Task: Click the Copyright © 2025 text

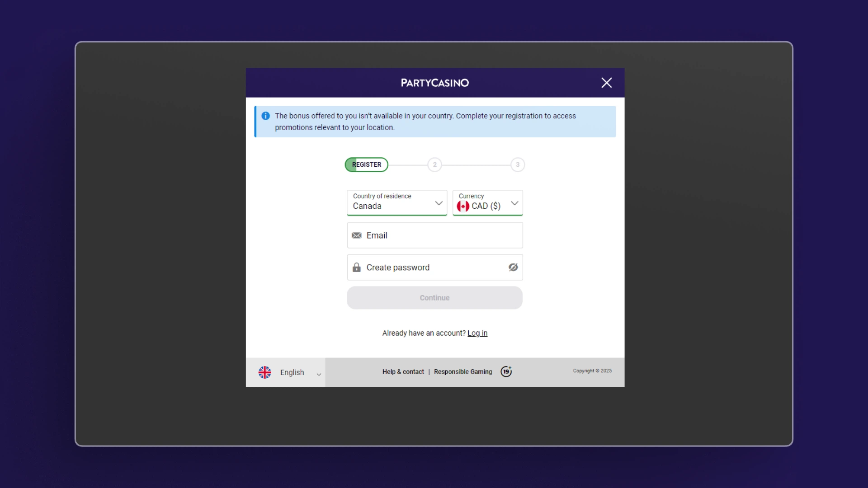Action: (592, 371)
